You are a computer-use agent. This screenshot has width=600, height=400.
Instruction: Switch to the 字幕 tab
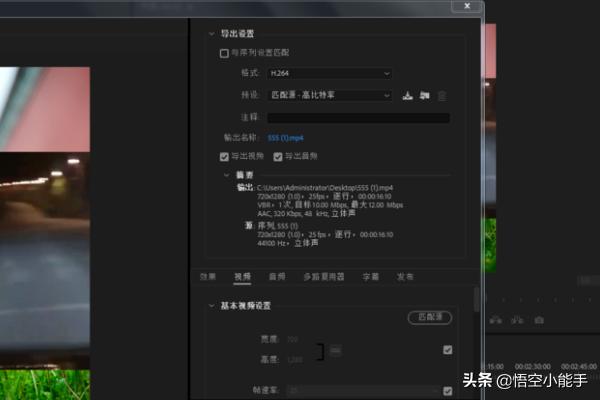370,276
